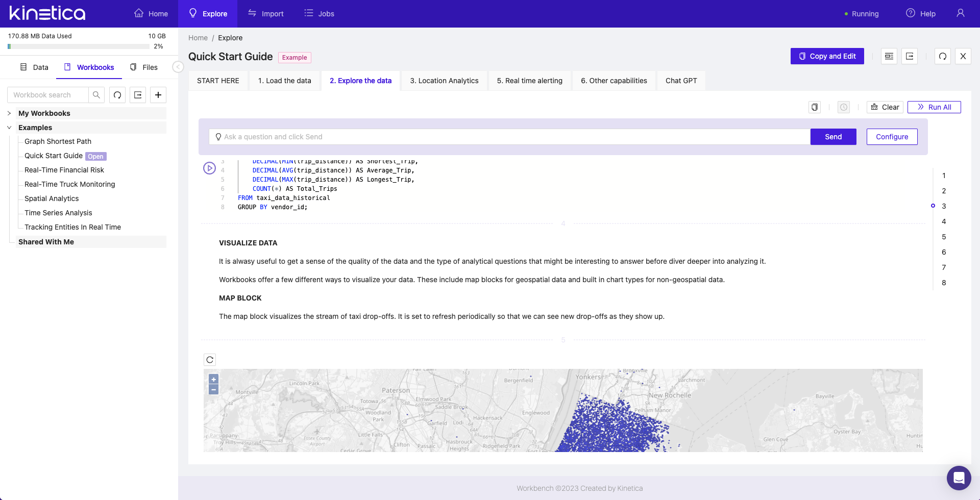The image size is (980, 500).
Task: Open the Chat GPT tab
Action: [x=681, y=81]
